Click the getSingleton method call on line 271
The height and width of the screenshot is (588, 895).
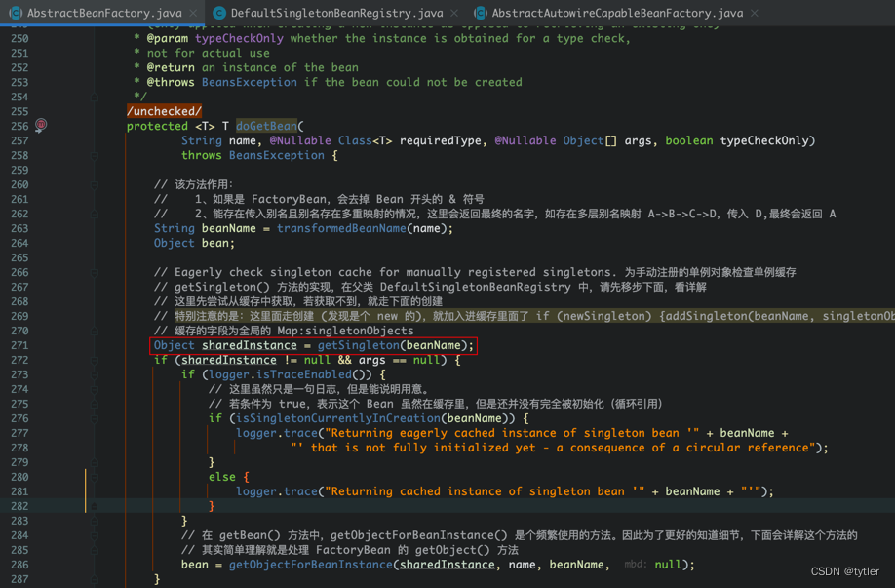tap(359, 345)
